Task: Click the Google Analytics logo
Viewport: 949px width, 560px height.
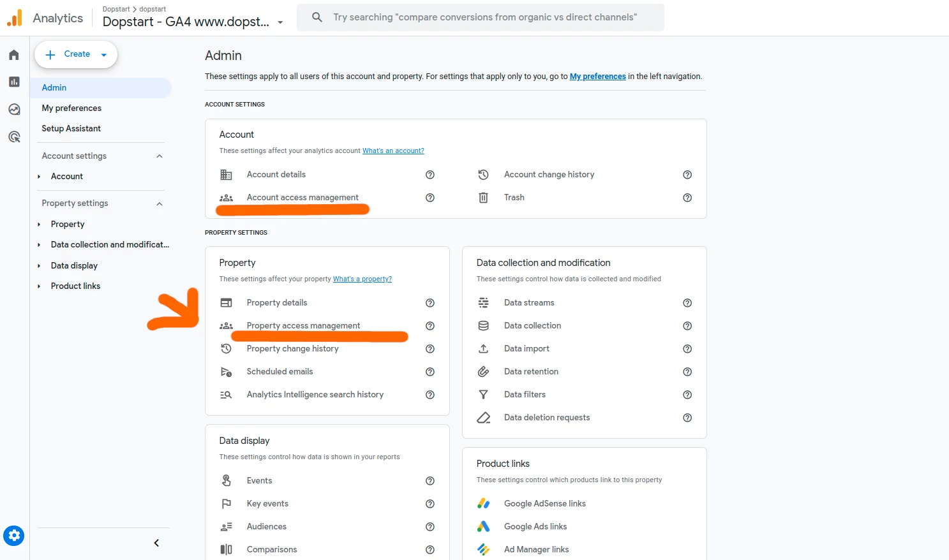Action: point(15,18)
